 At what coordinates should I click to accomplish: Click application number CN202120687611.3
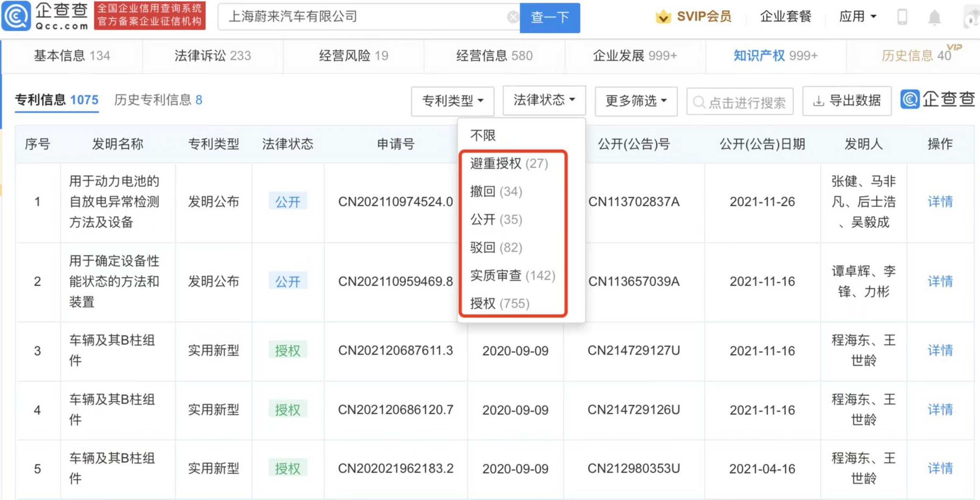(x=395, y=351)
